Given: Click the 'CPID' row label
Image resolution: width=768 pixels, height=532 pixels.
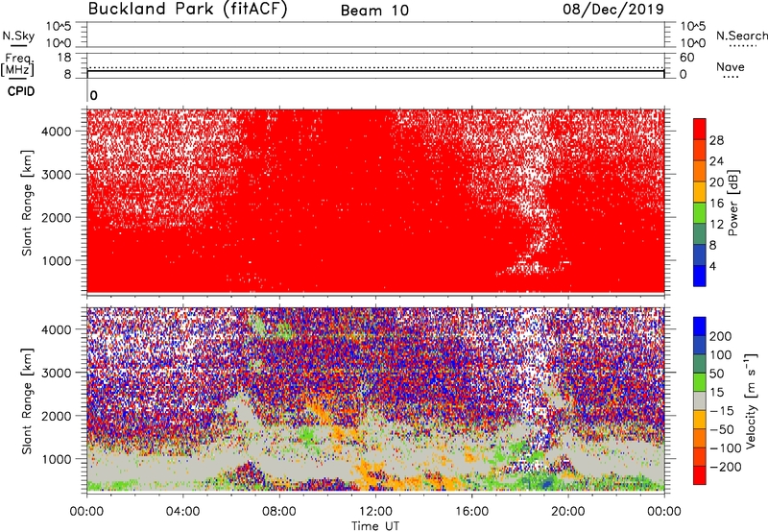Looking at the screenshot, I should 21,91.
